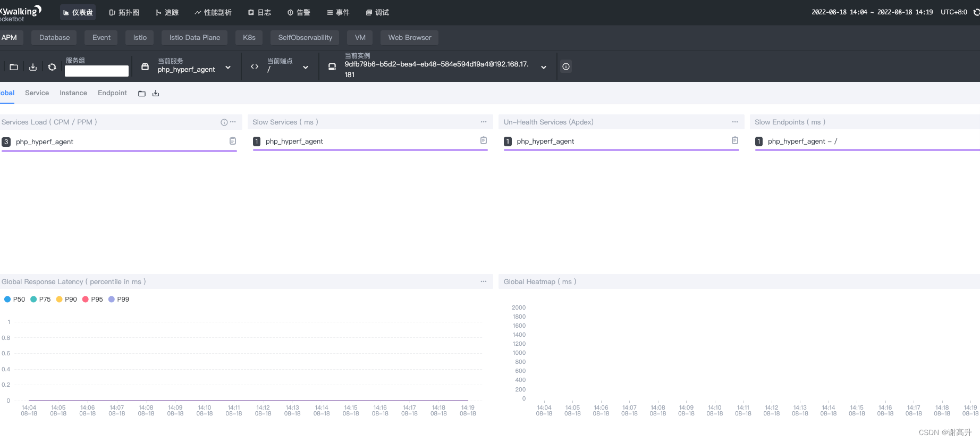Select the Istio Data Plane tab
The image size is (980, 441).
pyautogui.click(x=195, y=37)
